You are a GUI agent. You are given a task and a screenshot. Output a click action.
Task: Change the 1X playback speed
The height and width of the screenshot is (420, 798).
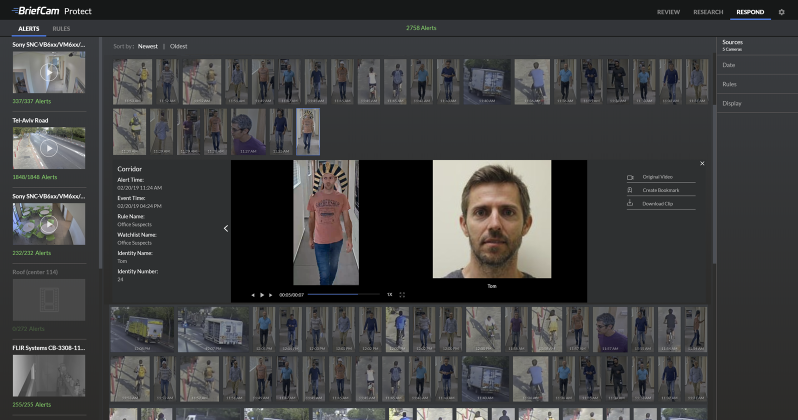point(389,295)
